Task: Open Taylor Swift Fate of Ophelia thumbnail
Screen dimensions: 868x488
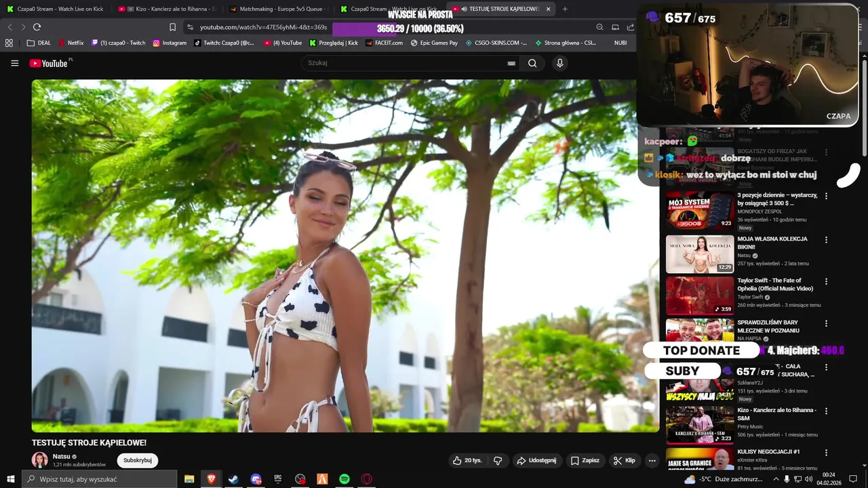Action: [x=700, y=296]
